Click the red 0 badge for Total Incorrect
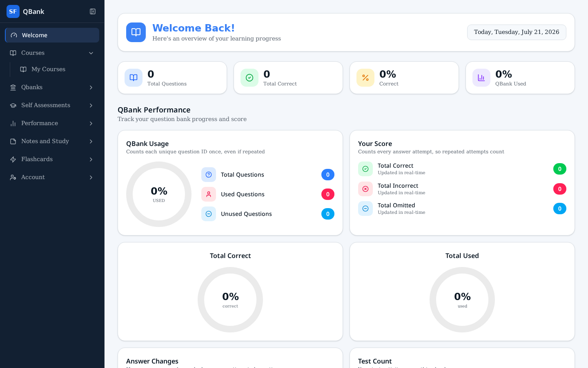 click(x=560, y=189)
